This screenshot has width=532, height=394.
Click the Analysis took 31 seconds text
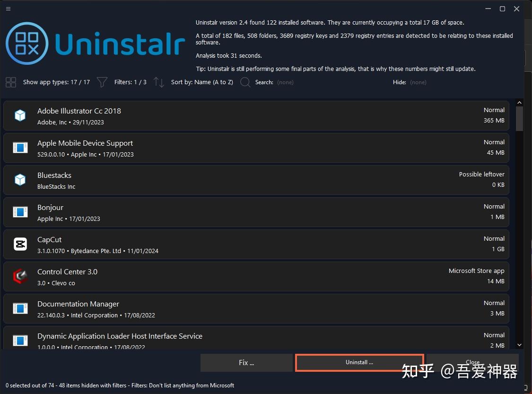click(x=229, y=56)
